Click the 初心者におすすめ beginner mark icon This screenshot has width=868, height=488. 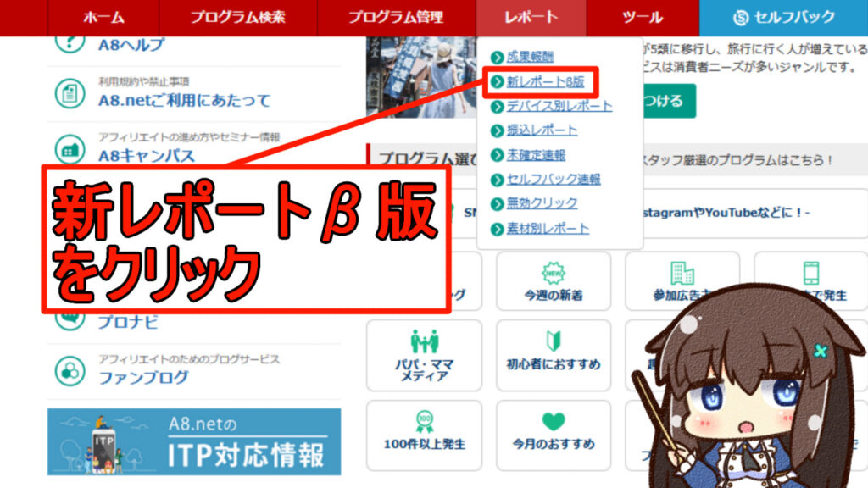click(x=553, y=341)
